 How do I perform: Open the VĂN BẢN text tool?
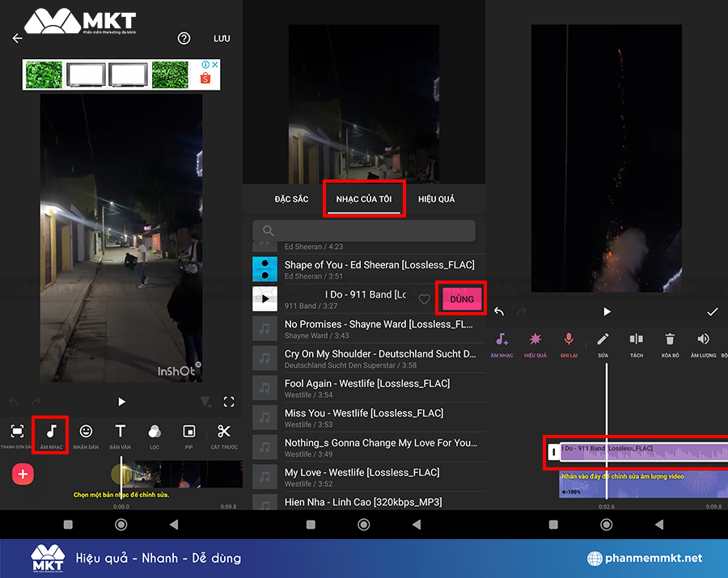pos(121,436)
